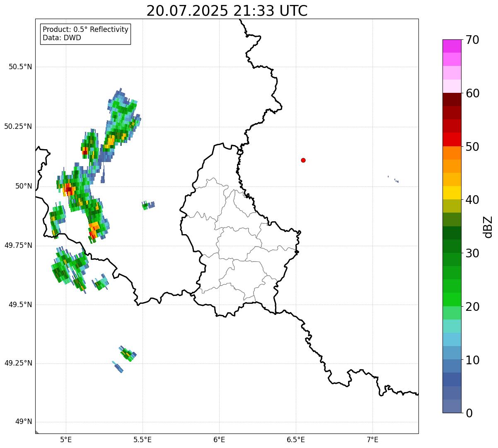Click the dBZ colorbar axis label
This screenshot has height=448, width=498.
coord(488,227)
